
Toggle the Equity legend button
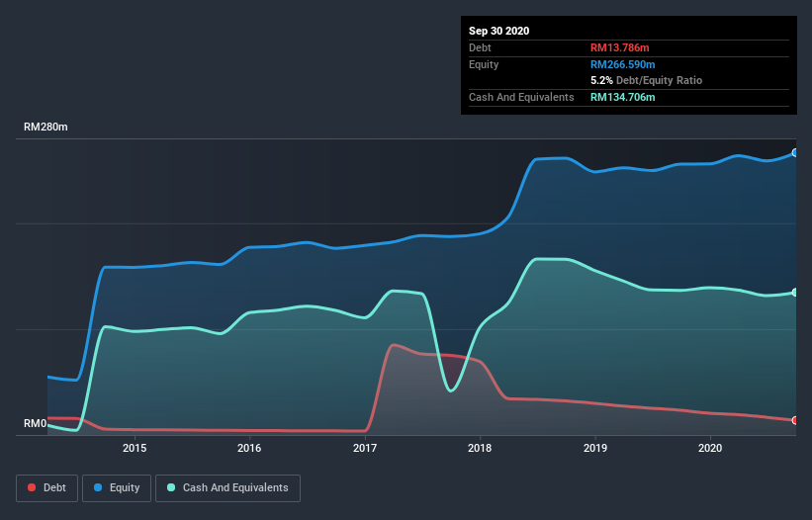117,488
